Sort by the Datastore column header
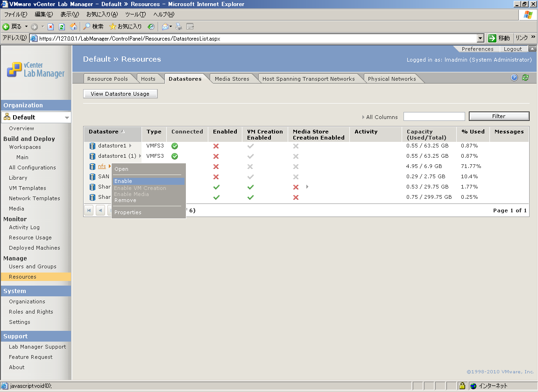This screenshot has width=538, height=392. click(x=104, y=132)
